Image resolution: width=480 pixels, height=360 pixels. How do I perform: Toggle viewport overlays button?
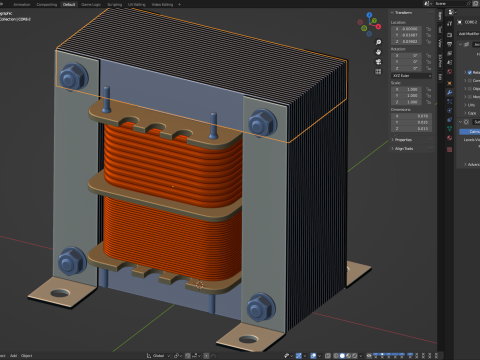tap(313, 356)
